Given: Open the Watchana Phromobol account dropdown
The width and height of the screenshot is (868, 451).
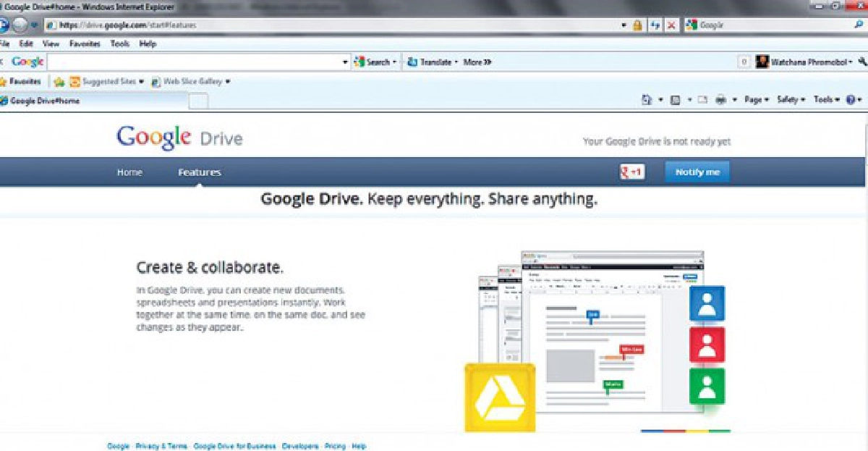Looking at the screenshot, I should pyautogui.click(x=812, y=62).
